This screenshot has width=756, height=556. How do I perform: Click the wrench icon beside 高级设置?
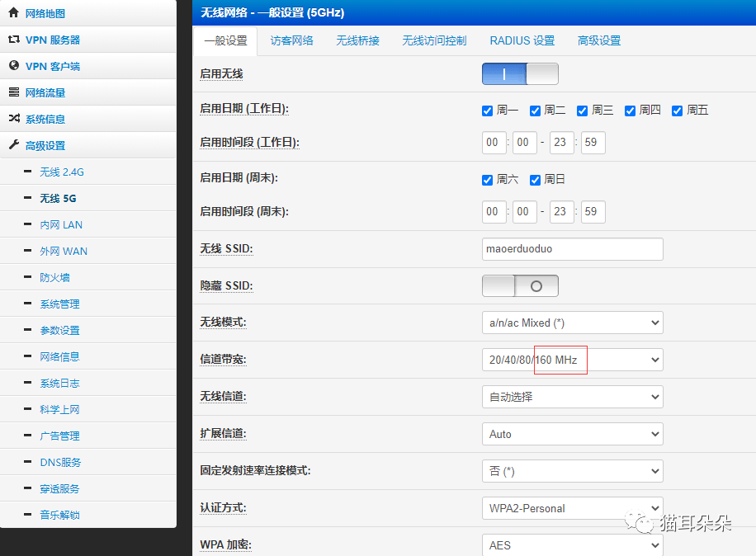point(14,144)
